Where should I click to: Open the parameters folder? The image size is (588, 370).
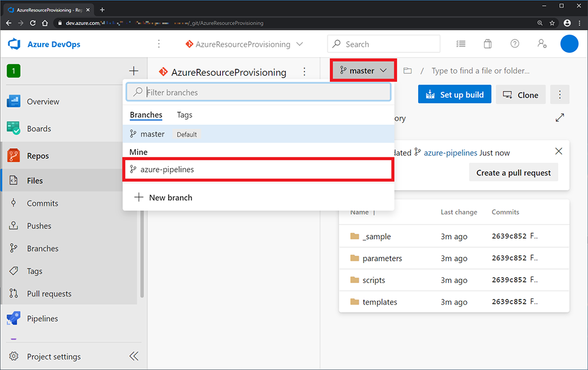pyautogui.click(x=382, y=258)
